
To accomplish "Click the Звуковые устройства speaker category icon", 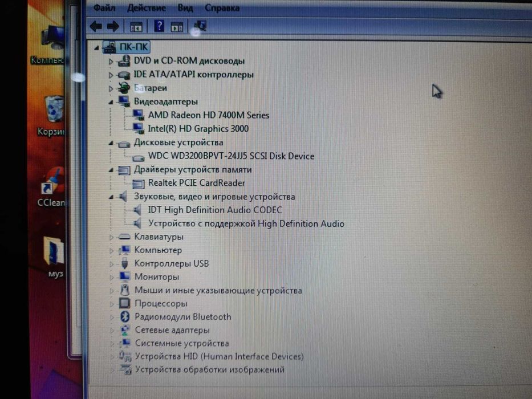I will tap(123, 196).
